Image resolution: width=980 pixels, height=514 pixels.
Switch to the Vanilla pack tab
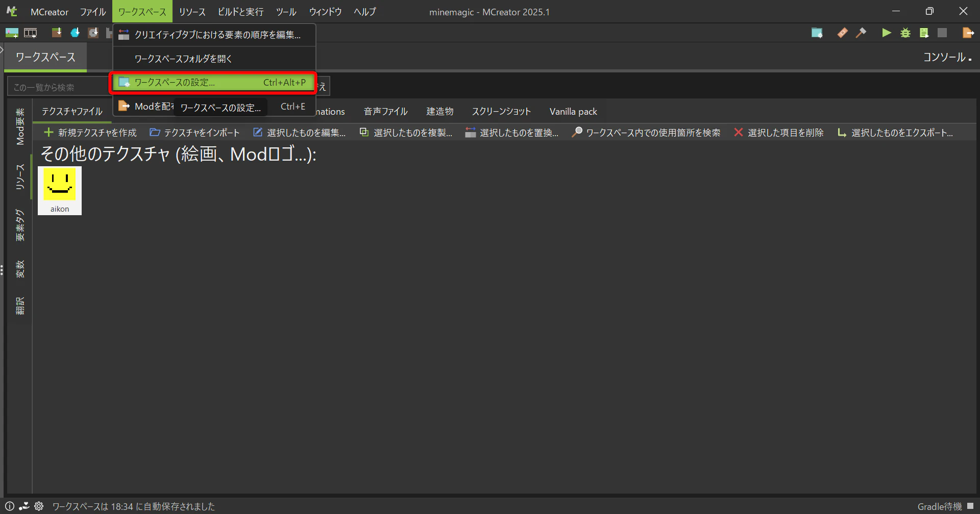573,112
